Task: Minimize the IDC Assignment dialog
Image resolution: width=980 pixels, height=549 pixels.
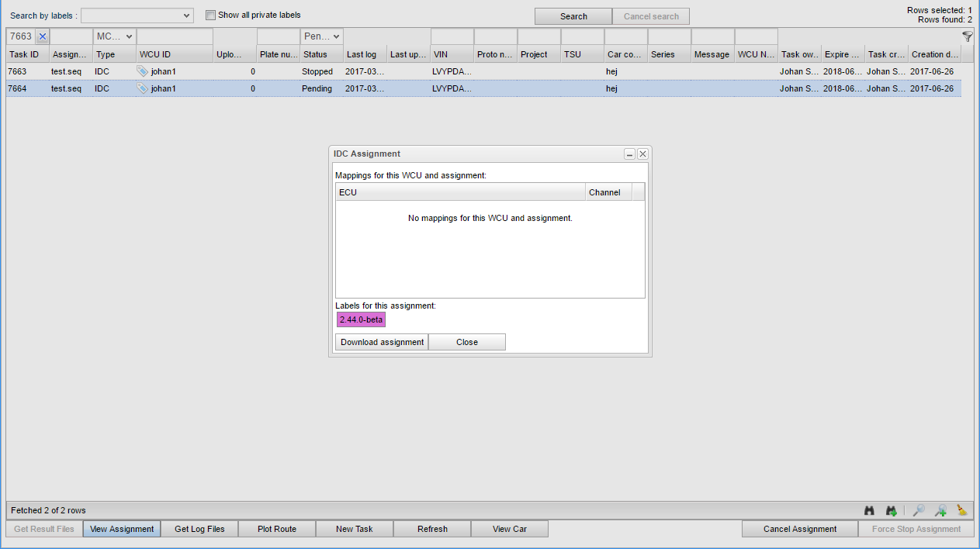Action: click(x=630, y=154)
